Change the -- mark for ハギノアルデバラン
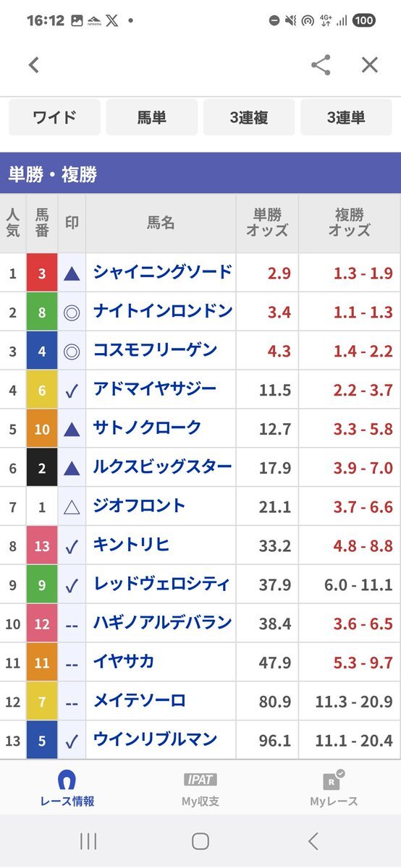Screen dimensions: 401x868 pos(72,625)
